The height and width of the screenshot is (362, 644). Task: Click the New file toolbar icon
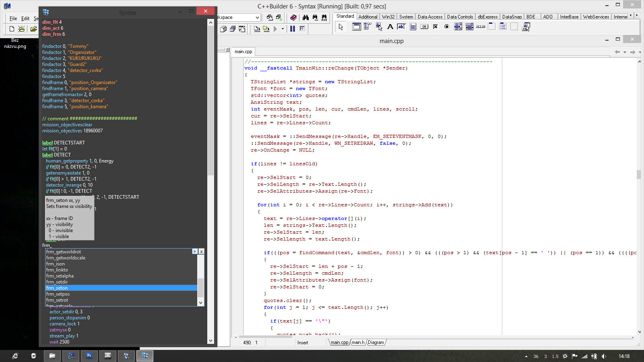pyautogui.click(x=12, y=29)
